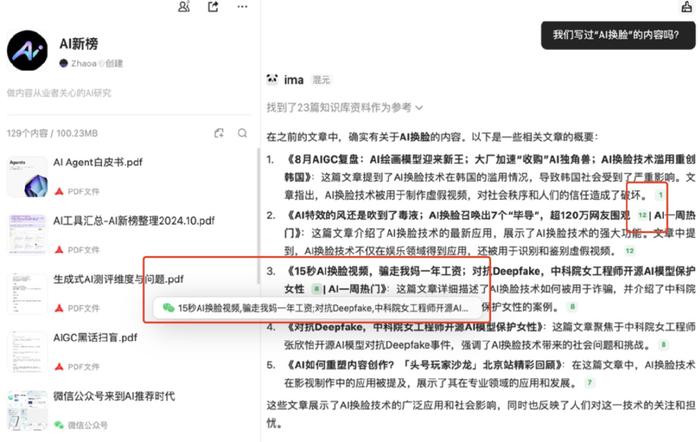
Task: Open AI Agent白皮书.pdf file
Action: click(98, 162)
